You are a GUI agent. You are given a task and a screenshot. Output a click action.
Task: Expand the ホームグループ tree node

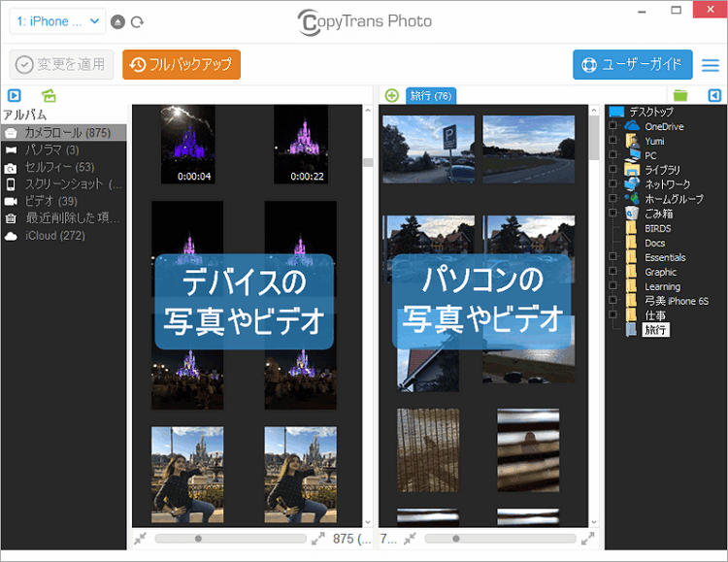coord(612,198)
